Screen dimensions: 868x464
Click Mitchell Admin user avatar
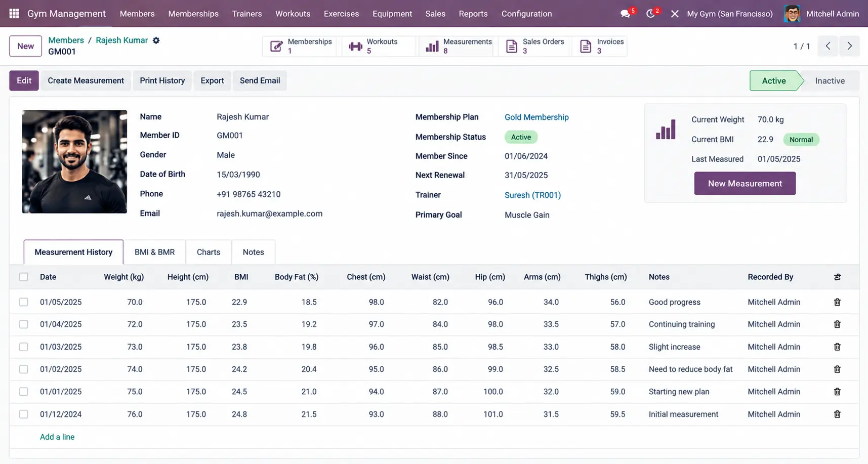(x=792, y=14)
